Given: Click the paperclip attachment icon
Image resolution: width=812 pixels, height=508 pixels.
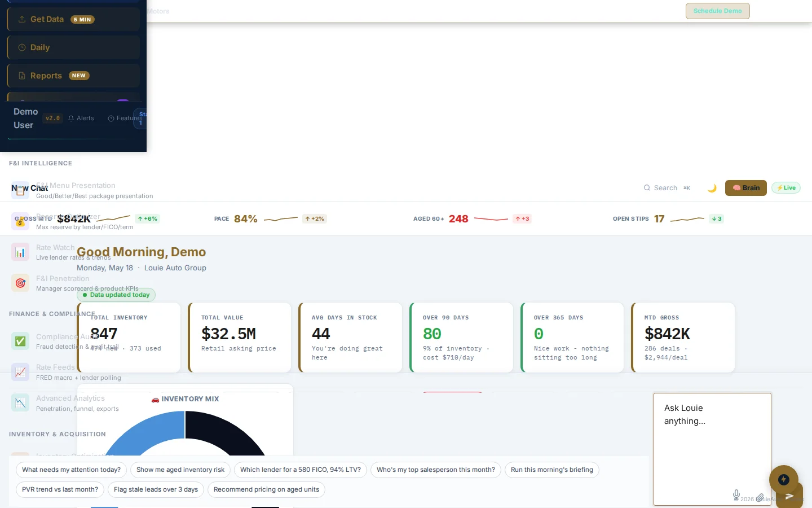Looking at the screenshot, I should pos(760,497).
